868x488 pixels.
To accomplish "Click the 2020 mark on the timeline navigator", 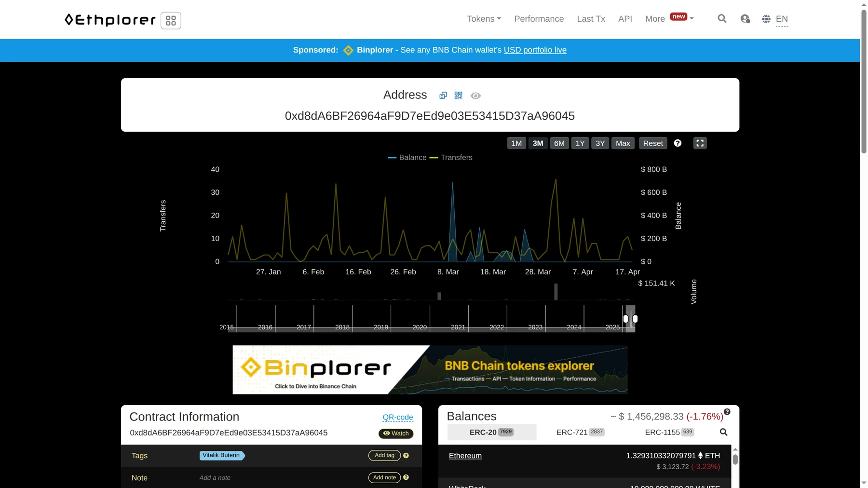I will coord(420,327).
